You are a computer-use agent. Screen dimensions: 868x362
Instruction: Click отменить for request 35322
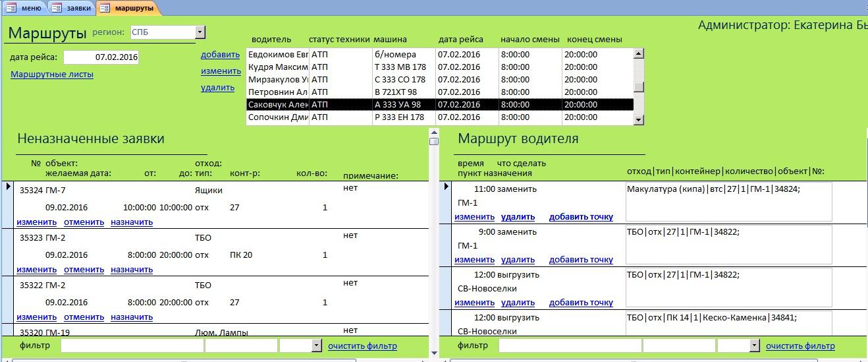pyautogui.click(x=84, y=317)
